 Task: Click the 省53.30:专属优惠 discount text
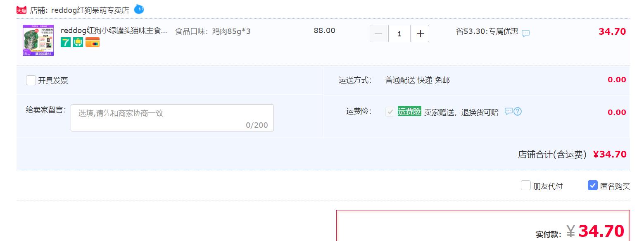tap(487, 31)
